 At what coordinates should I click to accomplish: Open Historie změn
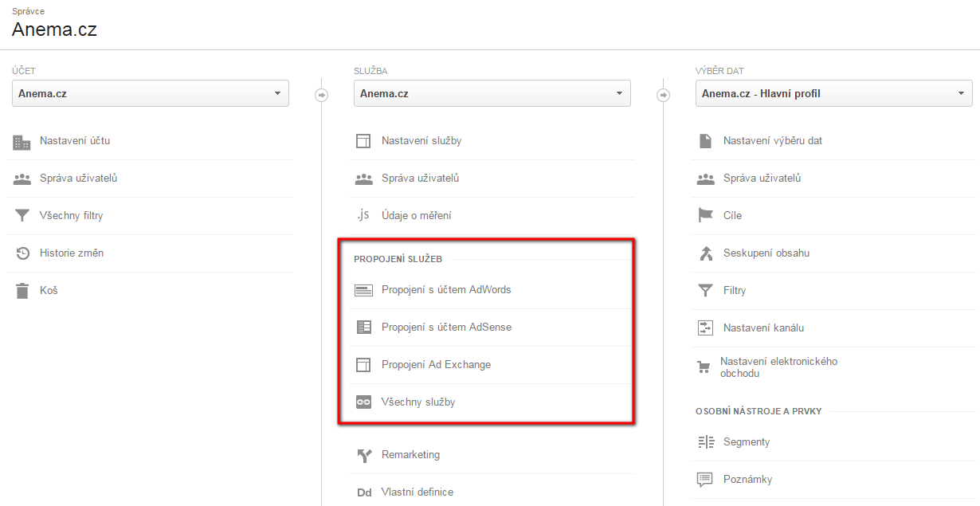point(72,253)
